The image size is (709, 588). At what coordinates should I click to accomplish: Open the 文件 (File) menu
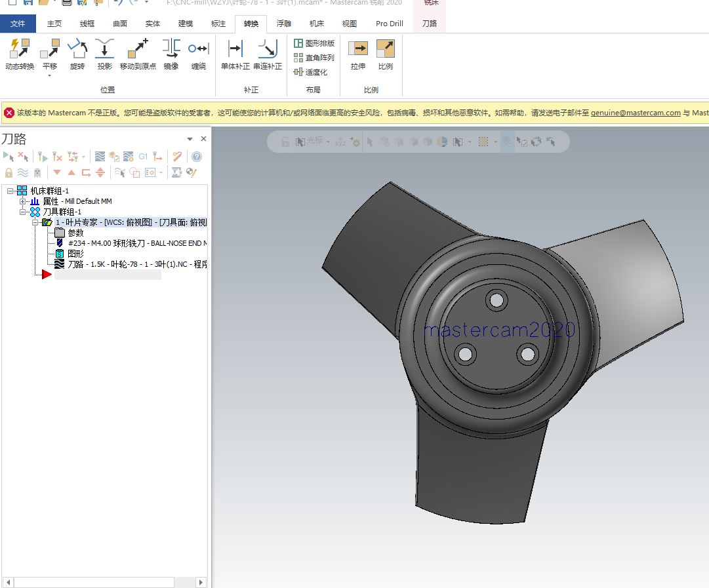(x=18, y=24)
